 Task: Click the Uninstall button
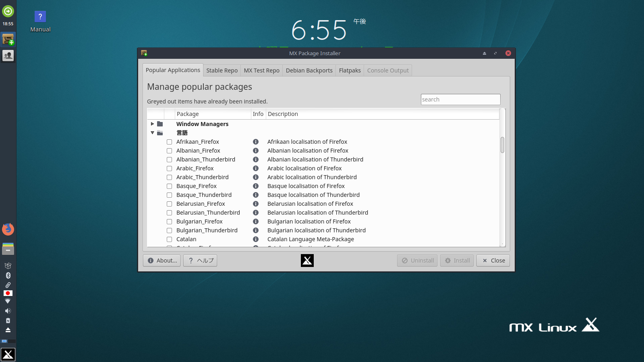417,261
